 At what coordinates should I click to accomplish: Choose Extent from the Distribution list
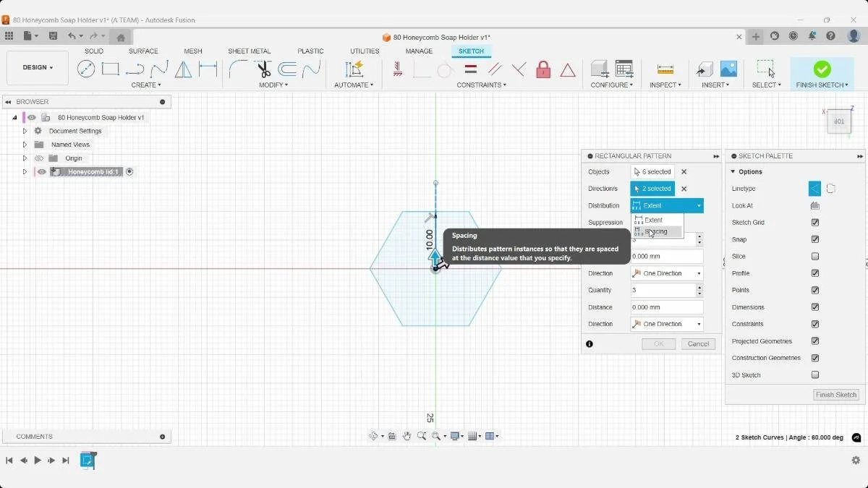(657, 220)
